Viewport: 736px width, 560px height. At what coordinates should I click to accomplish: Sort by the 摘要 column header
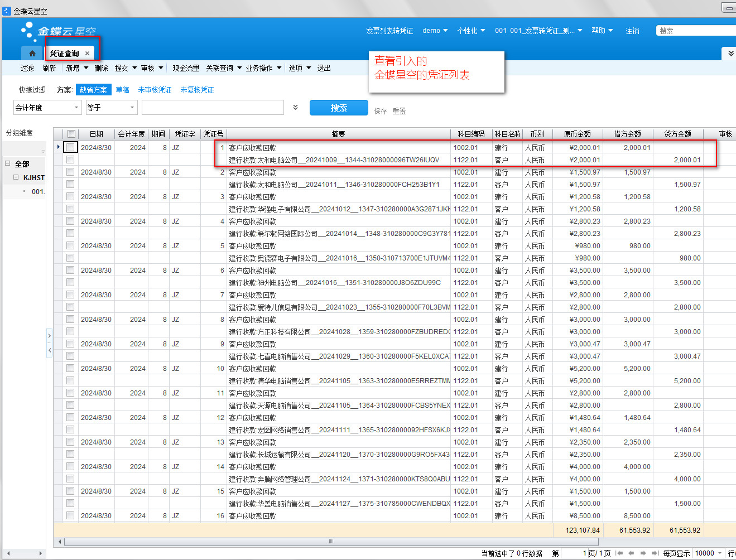pyautogui.click(x=338, y=134)
